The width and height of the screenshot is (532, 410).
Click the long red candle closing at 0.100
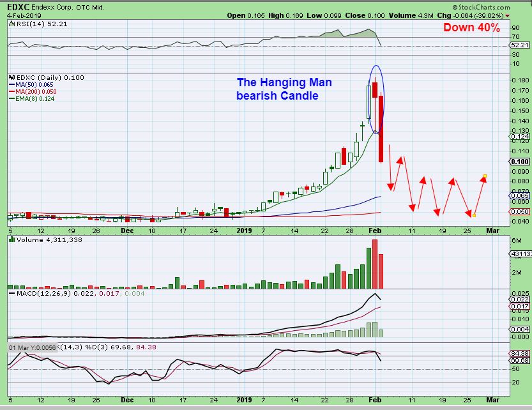pos(381,129)
